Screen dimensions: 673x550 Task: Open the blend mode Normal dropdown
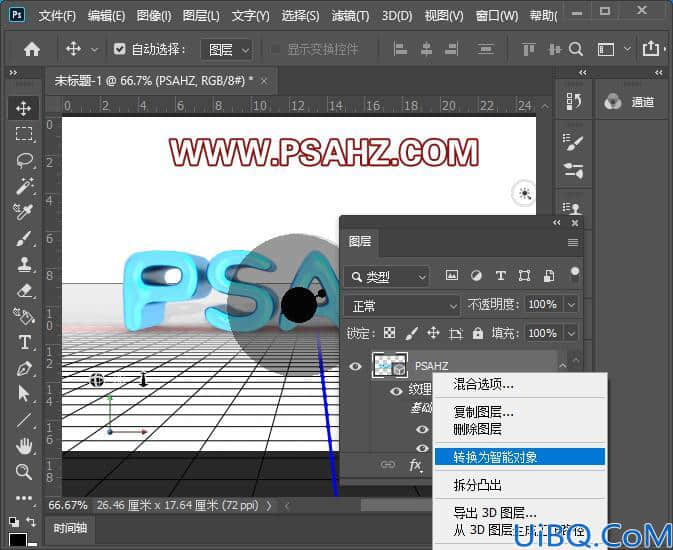coord(402,306)
